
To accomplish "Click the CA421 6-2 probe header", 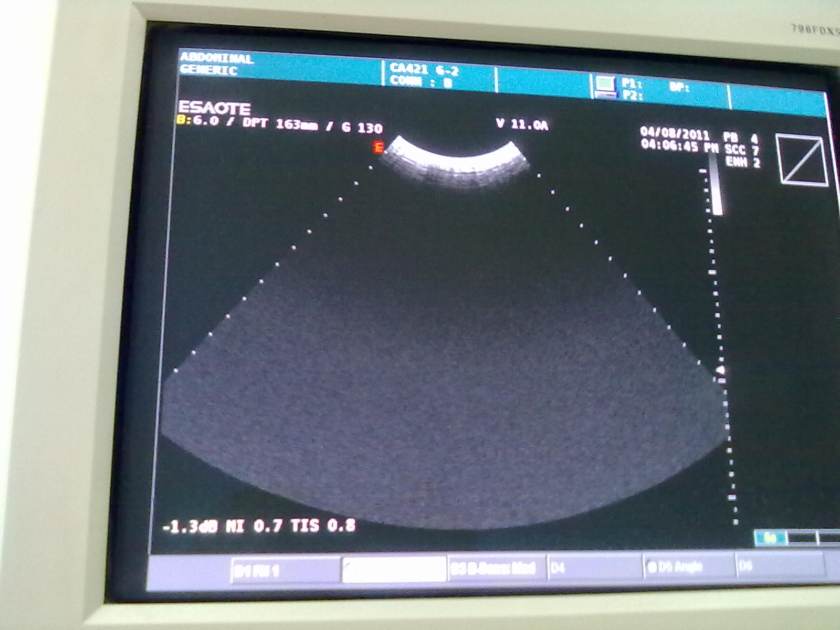I will click(x=424, y=75).
